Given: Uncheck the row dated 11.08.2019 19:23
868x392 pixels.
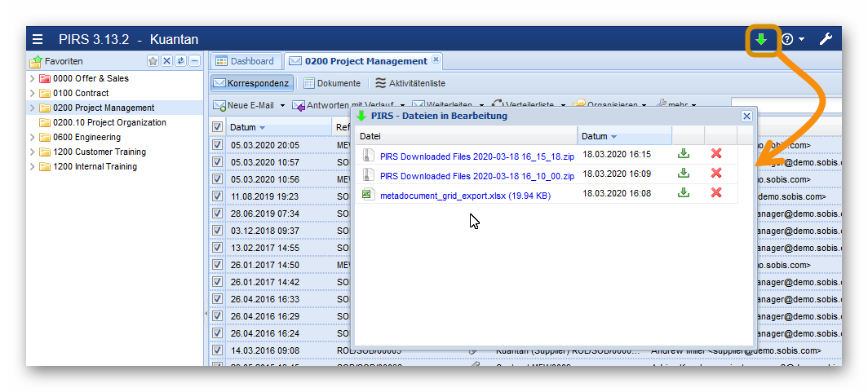Looking at the screenshot, I should (x=218, y=196).
